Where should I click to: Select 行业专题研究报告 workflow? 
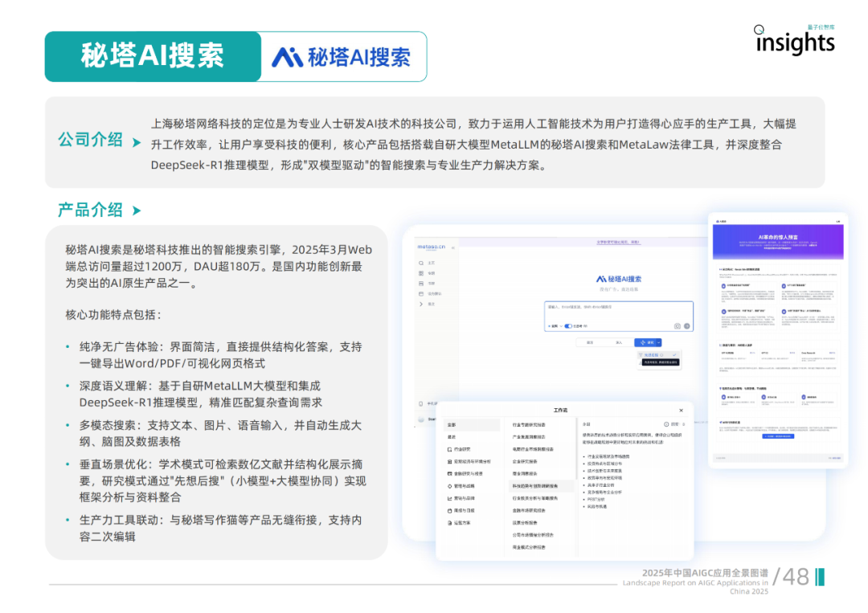point(529,425)
